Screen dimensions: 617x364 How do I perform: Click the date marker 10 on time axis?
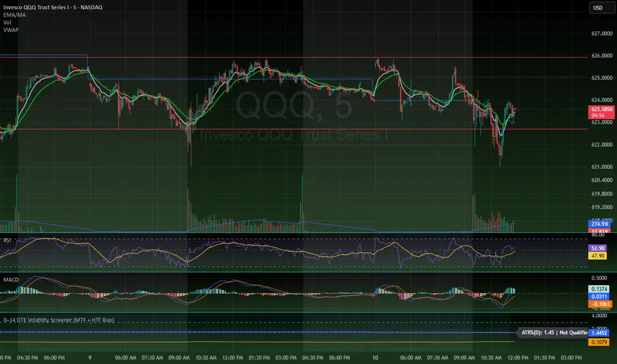pos(375,357)
